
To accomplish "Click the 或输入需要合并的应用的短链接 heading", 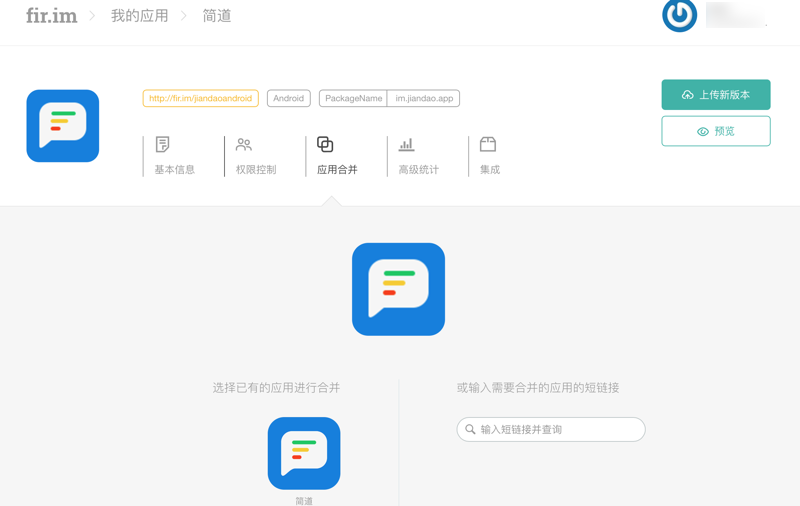I will click(x=538, y=388).
